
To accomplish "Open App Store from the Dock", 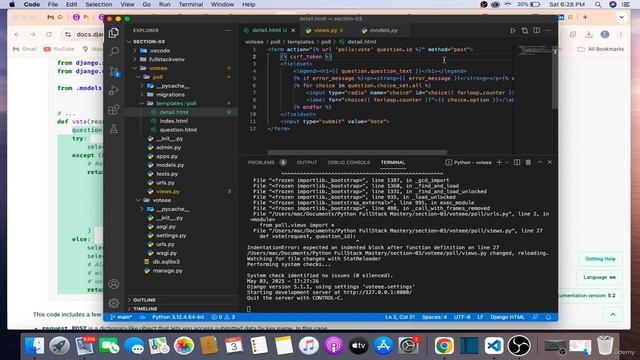I will pos(383,346).
